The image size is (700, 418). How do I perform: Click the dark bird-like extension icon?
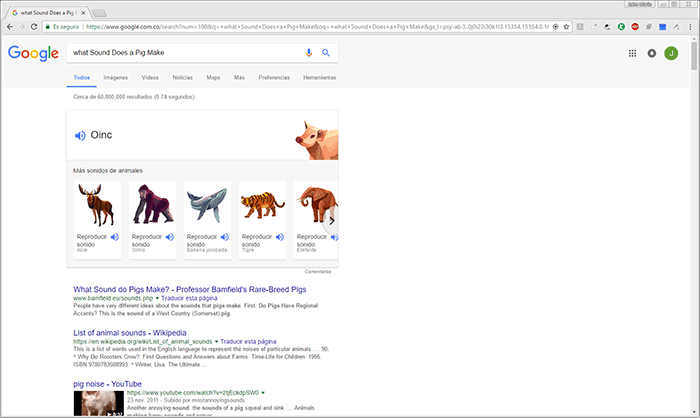coord(607,27)
